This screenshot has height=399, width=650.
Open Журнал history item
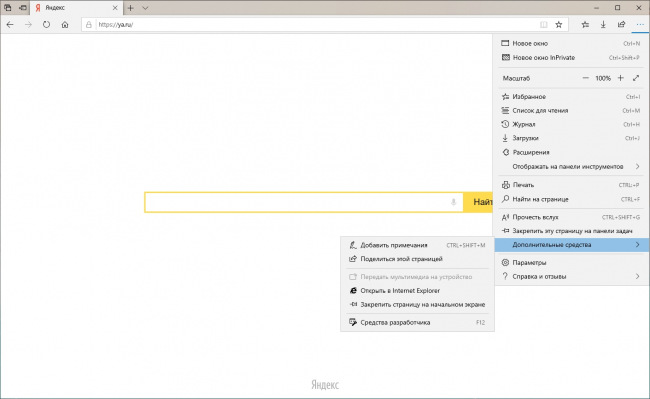pos(571,124)
